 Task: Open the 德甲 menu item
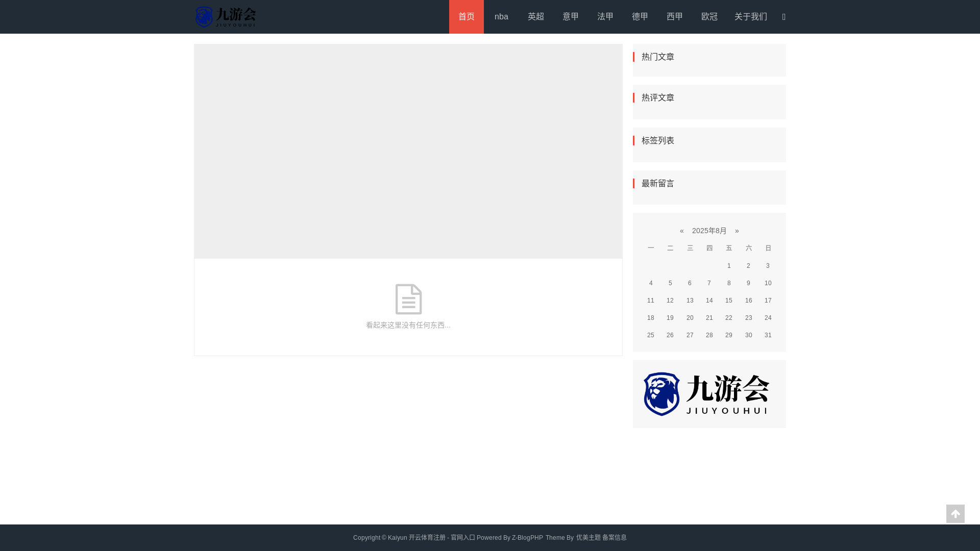tap(640, 17)
